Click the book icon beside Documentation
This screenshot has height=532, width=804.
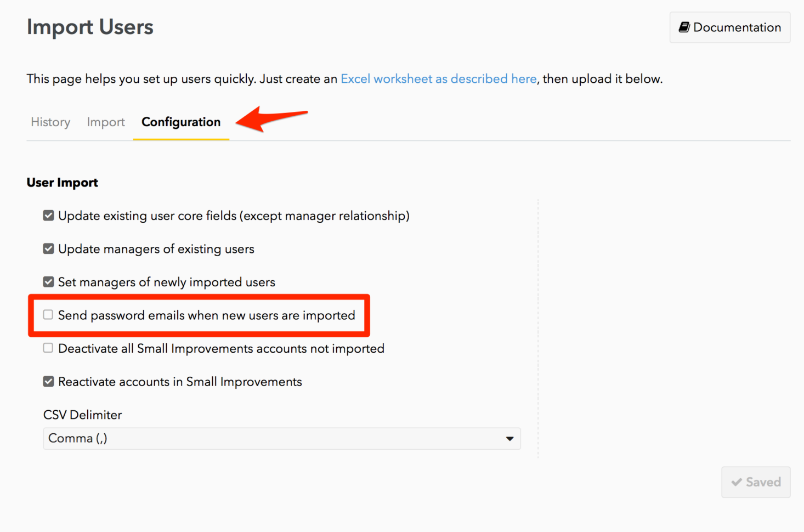click(684, 27)
